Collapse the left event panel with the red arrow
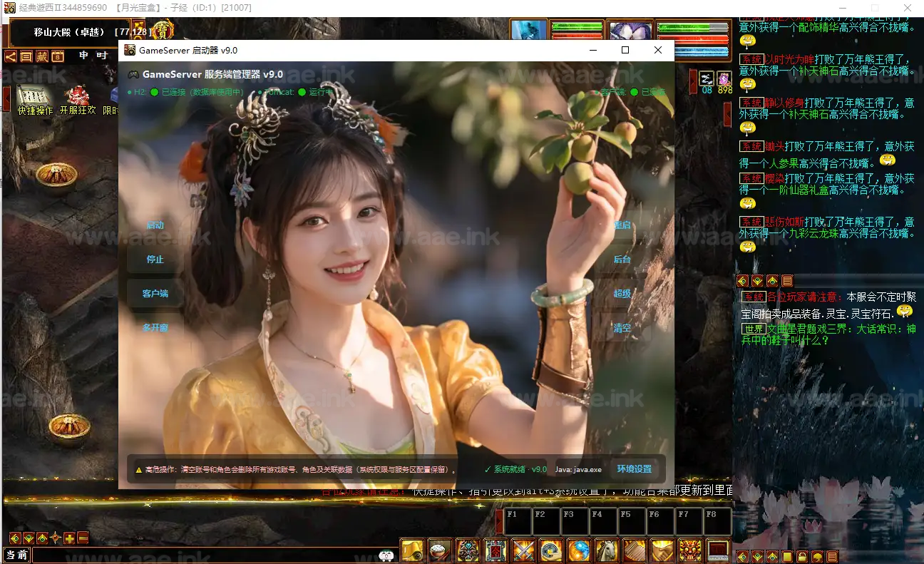The width and height of the screenshot is (924, 564). coord(6,98)
